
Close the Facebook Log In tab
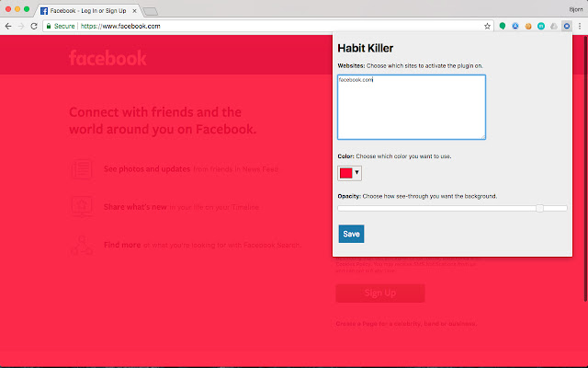click(134, 11)
